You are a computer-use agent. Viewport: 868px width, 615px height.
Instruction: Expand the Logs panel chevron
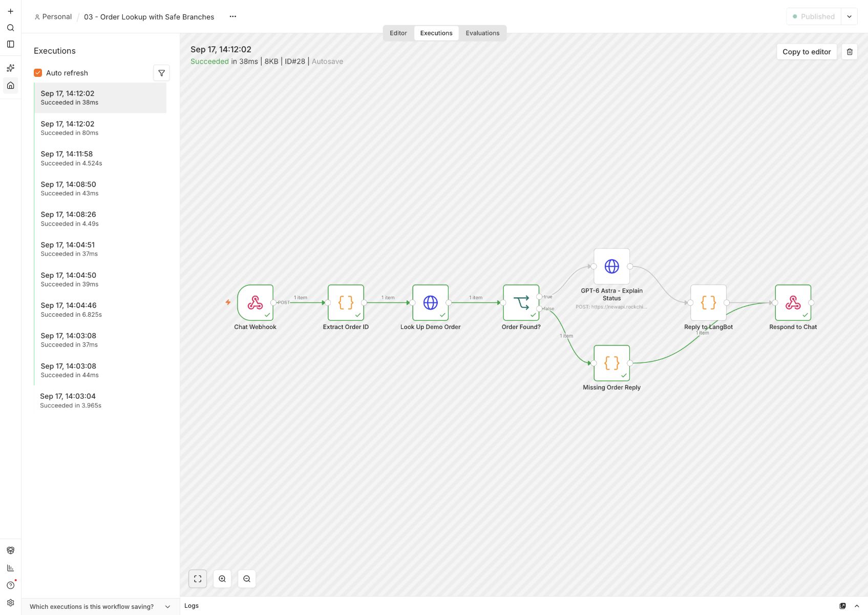point(857,606)
